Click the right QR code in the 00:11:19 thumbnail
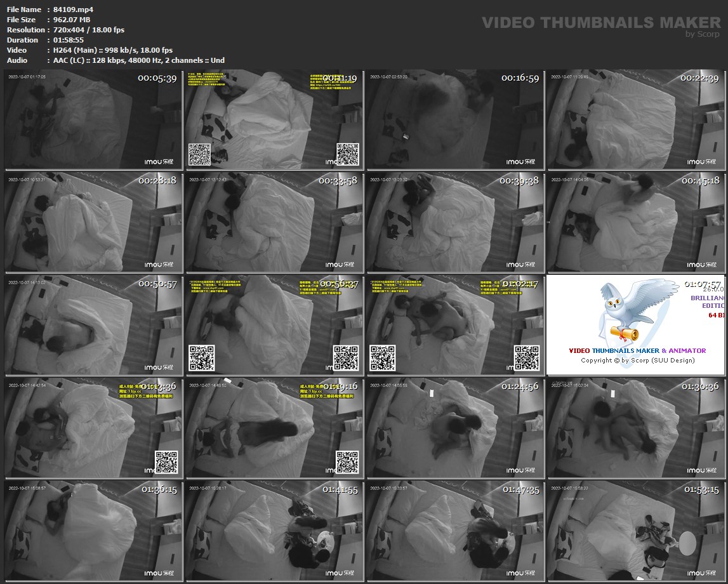 coord(347,154)
